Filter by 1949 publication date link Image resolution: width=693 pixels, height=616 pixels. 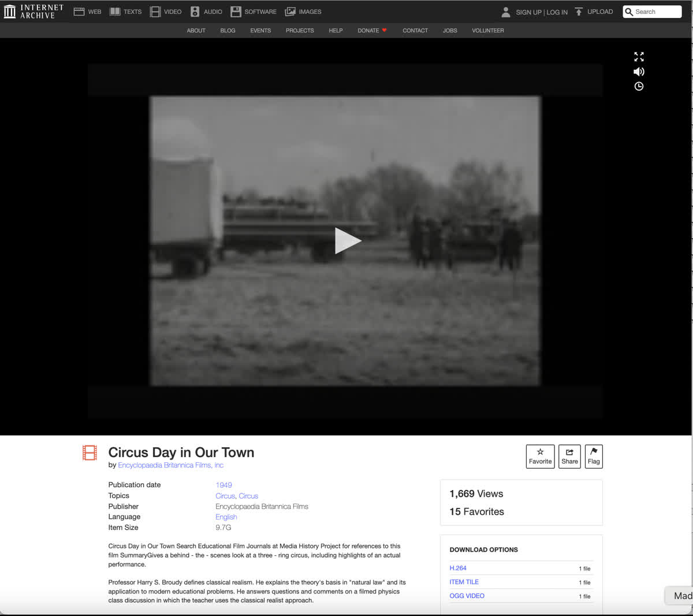[223, 485]
